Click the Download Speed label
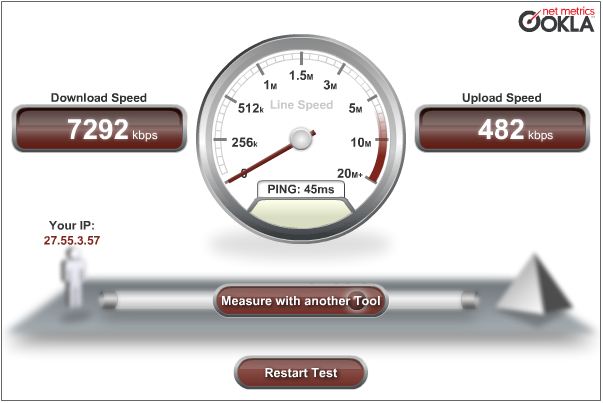This screenshot has height=403, width=603. point(99,98)
